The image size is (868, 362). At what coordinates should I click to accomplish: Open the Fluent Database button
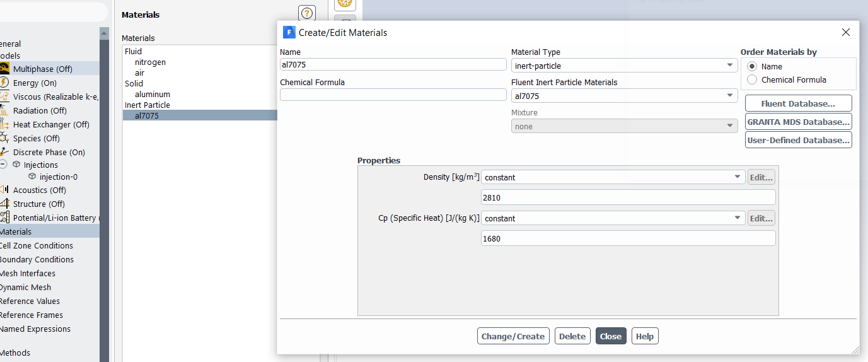point(798,103)
